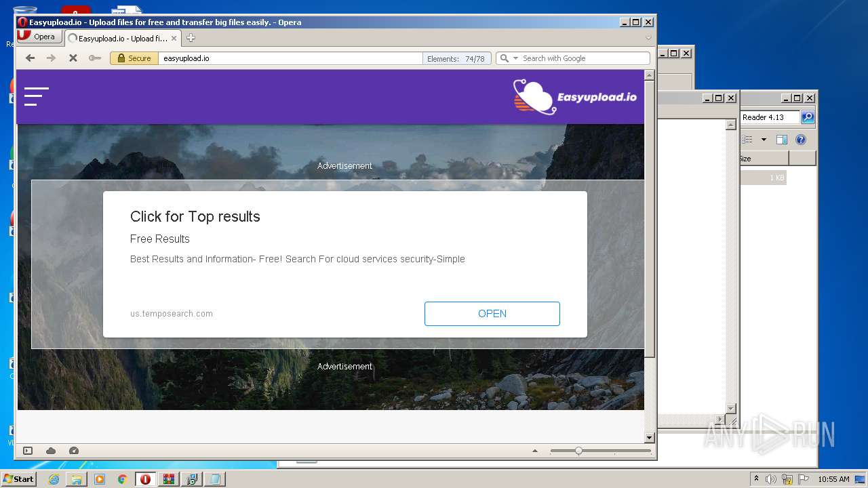This screenshot has width=868, height=488.
Task: Open Windows Media Player from the taskbar
Action: pos(100,479)
